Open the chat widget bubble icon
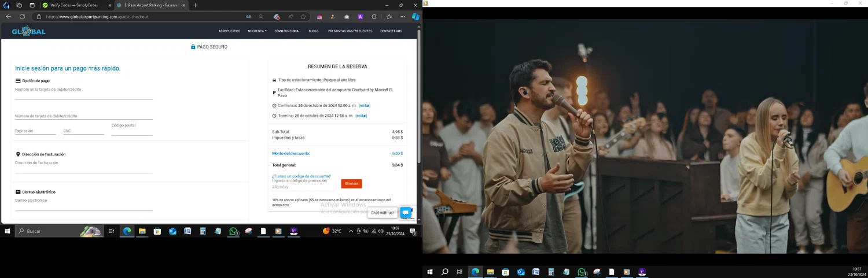This screenshot has width=868, height=278. (x=406, y=213)
